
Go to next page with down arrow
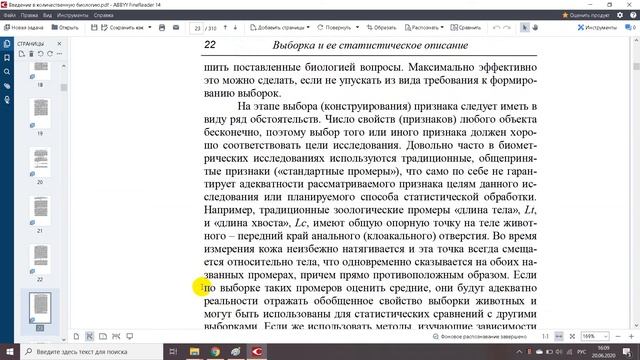[235, 27]
